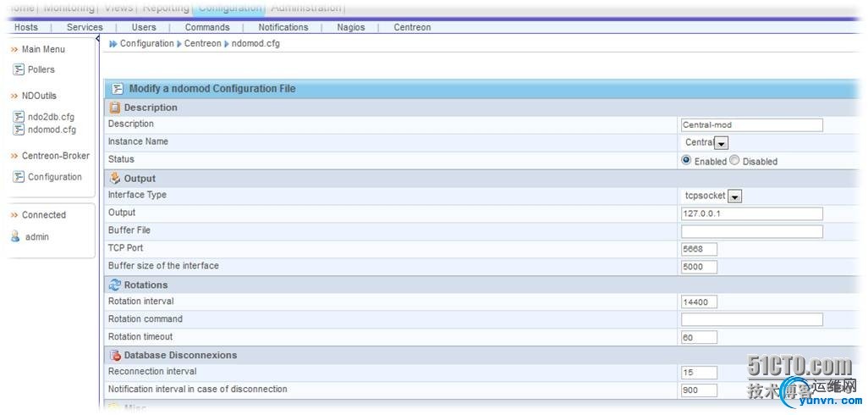Click the ndomod.cfg file icon
The height and width of the screenshot is (415, 868).
pos(19,130)
